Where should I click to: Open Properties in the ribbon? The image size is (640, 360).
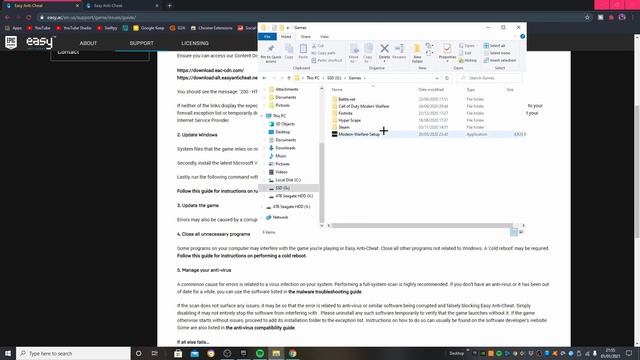click(447, 52)
